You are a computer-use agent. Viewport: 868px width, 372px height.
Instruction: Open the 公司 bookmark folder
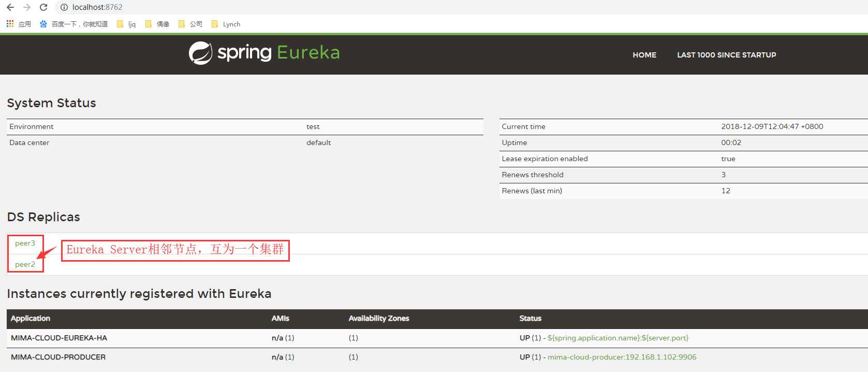click(190, 24)
